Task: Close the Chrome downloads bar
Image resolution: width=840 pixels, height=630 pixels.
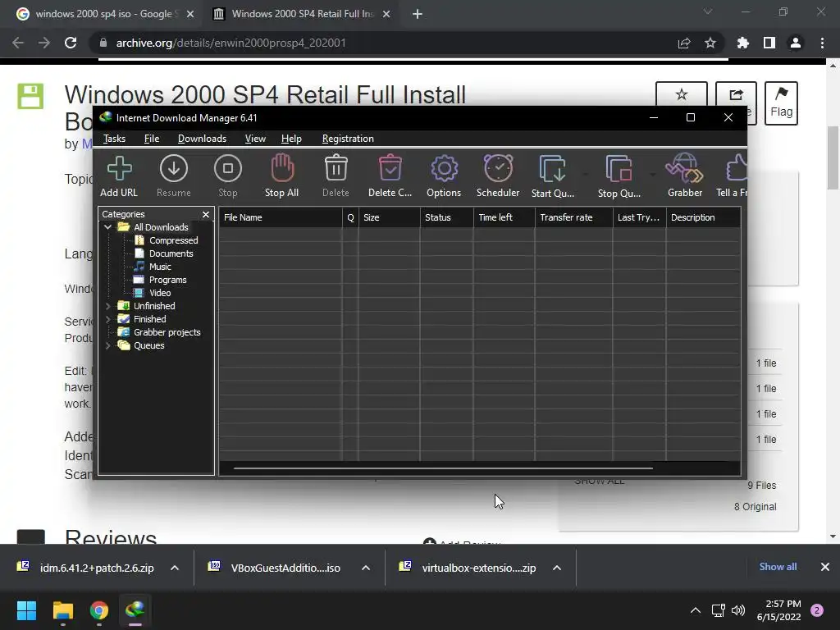Action: coord(825,567)
